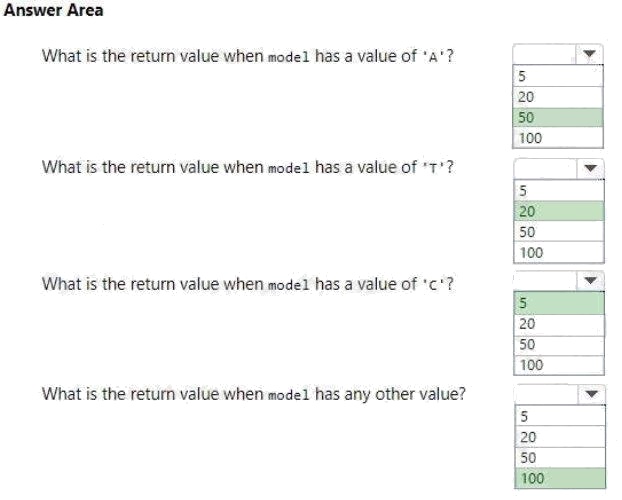Pick 50 in the model 'C' list

(x=559, y=344)
